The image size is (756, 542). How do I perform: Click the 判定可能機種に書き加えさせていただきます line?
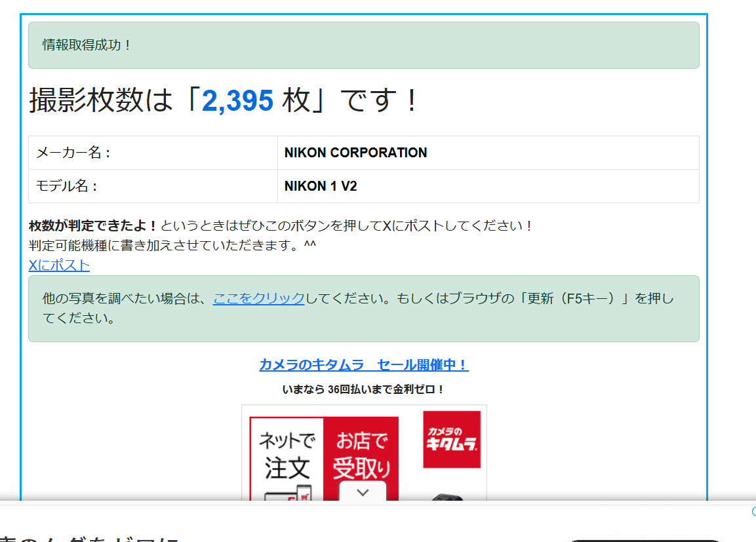point(172,245)
